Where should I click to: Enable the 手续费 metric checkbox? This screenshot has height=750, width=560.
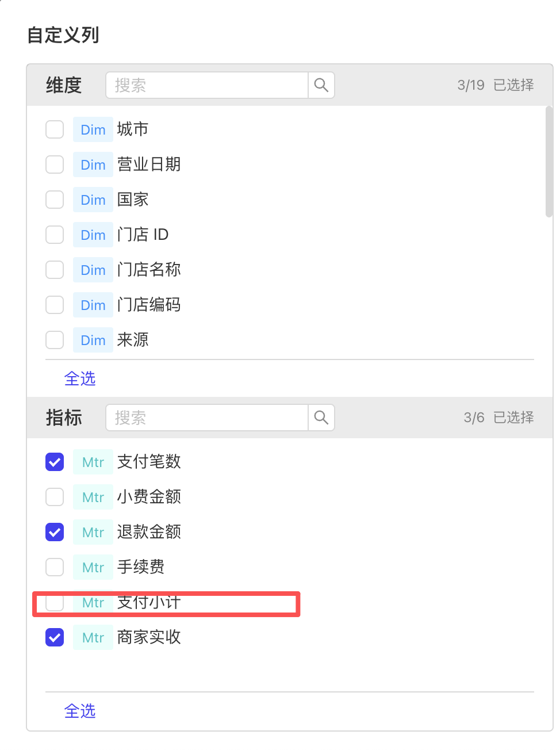(x=55, y=567)
